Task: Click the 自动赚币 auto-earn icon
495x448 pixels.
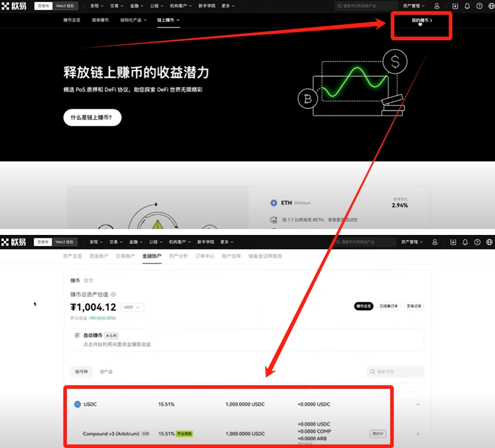Action: pos(77,336)
